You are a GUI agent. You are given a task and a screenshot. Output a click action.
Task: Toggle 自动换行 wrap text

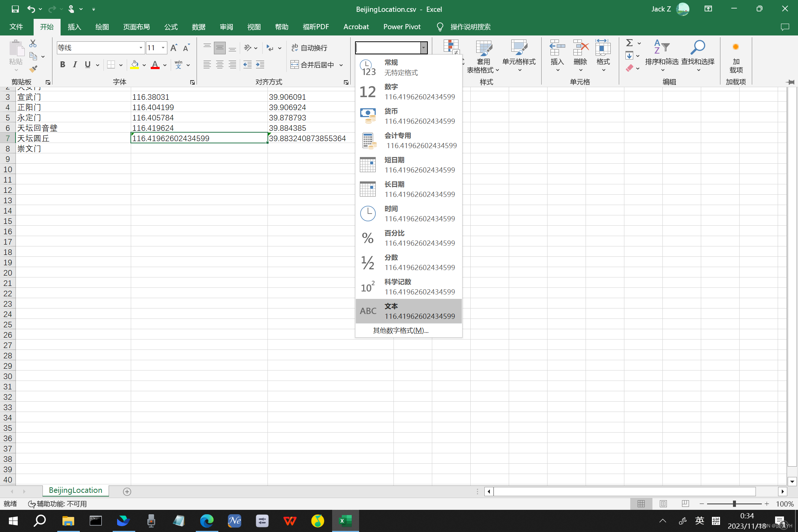click(x=310, y=48)
